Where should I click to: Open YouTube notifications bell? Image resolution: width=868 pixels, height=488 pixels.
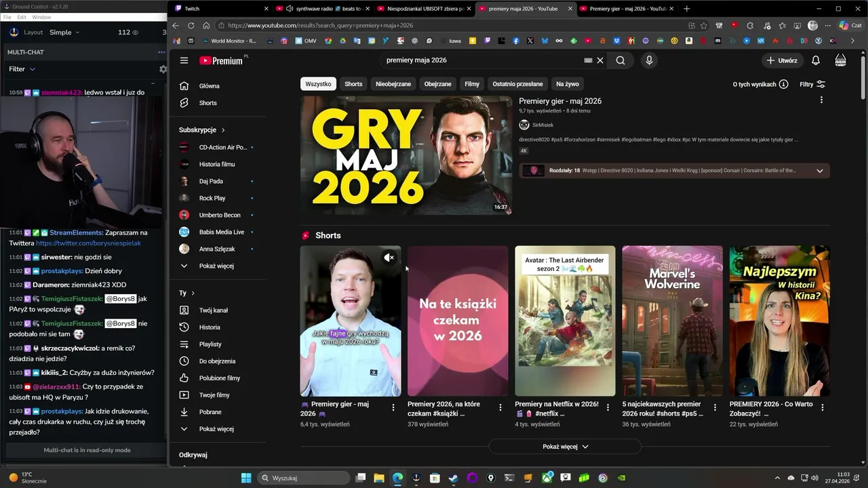816,60
